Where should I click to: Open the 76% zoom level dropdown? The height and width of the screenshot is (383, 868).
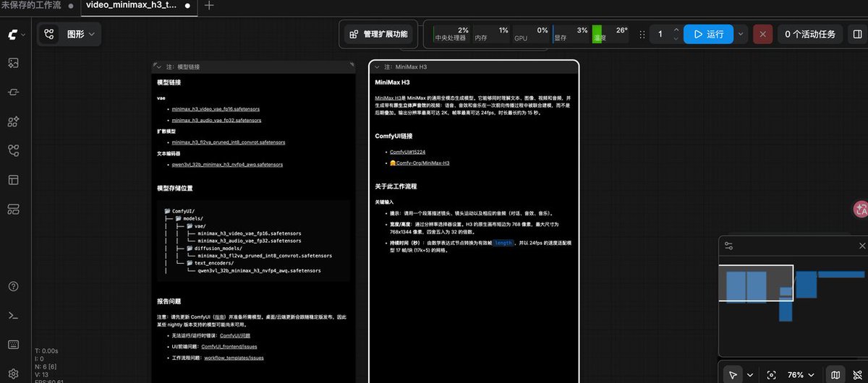(x=800, y=374)
